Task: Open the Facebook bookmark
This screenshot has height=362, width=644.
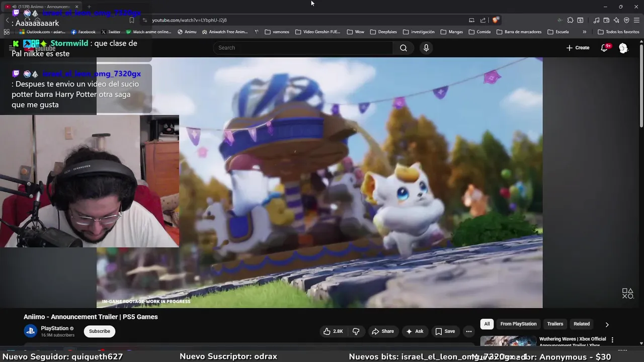Action: [x=84, y=32]
